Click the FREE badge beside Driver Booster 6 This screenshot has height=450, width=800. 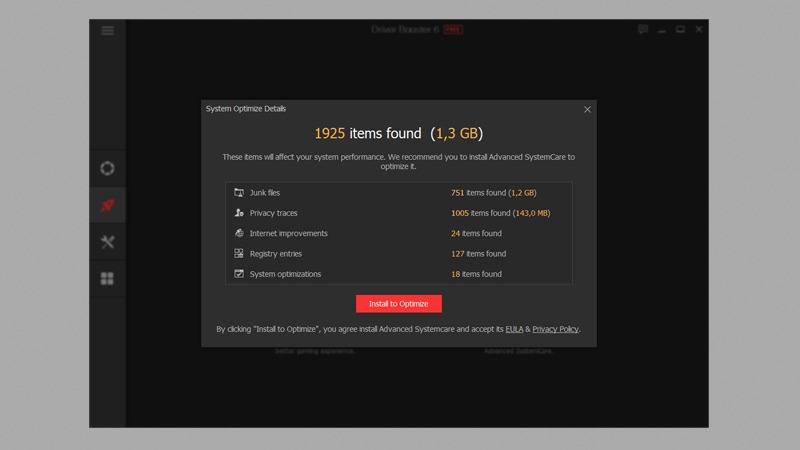(453, 30)
